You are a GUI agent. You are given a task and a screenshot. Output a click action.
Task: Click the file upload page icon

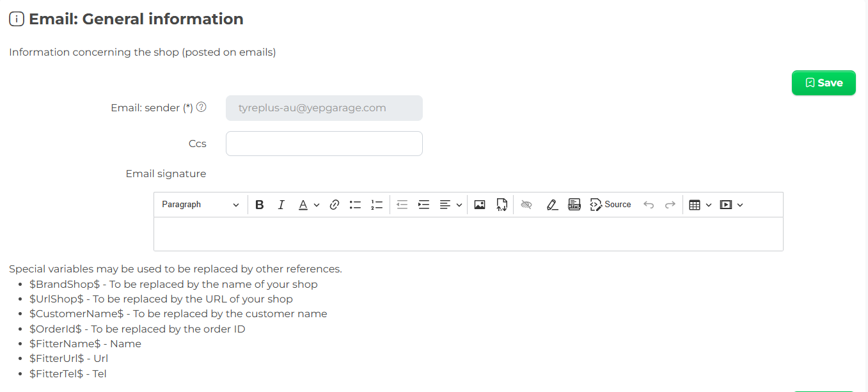tap(501, 205)
